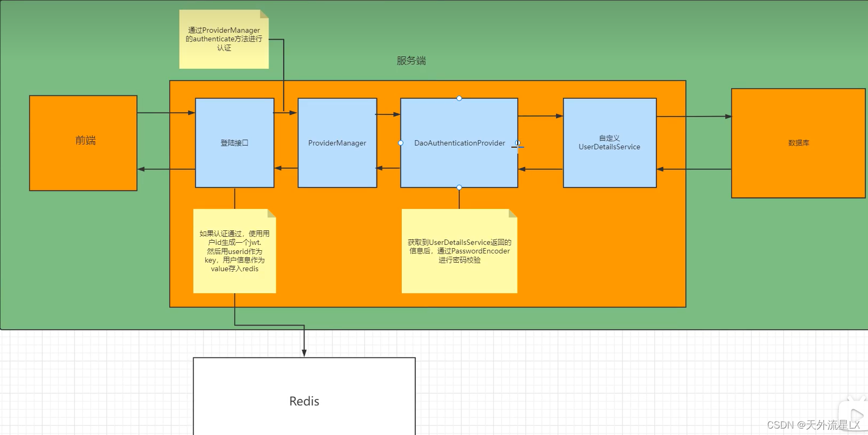Select the 登陆接口 node
Screen dimensions: 868x435
235,143
